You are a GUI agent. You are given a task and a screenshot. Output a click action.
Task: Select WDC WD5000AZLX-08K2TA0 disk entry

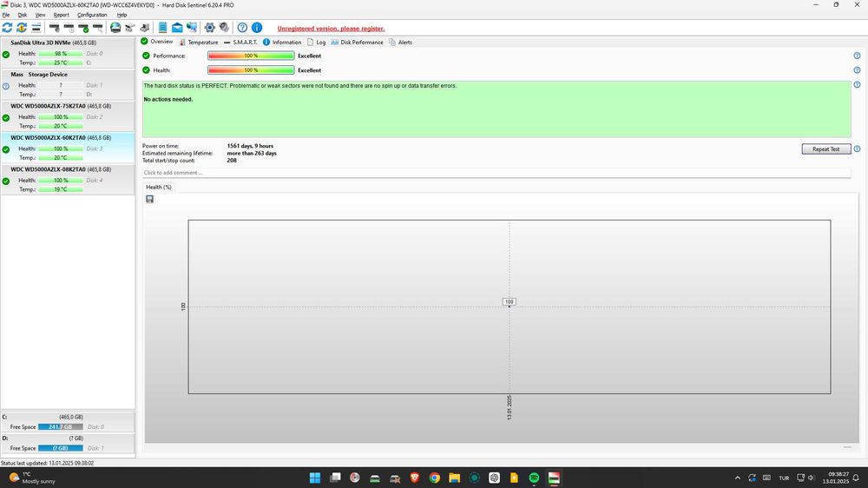click(x=68, y=179)
